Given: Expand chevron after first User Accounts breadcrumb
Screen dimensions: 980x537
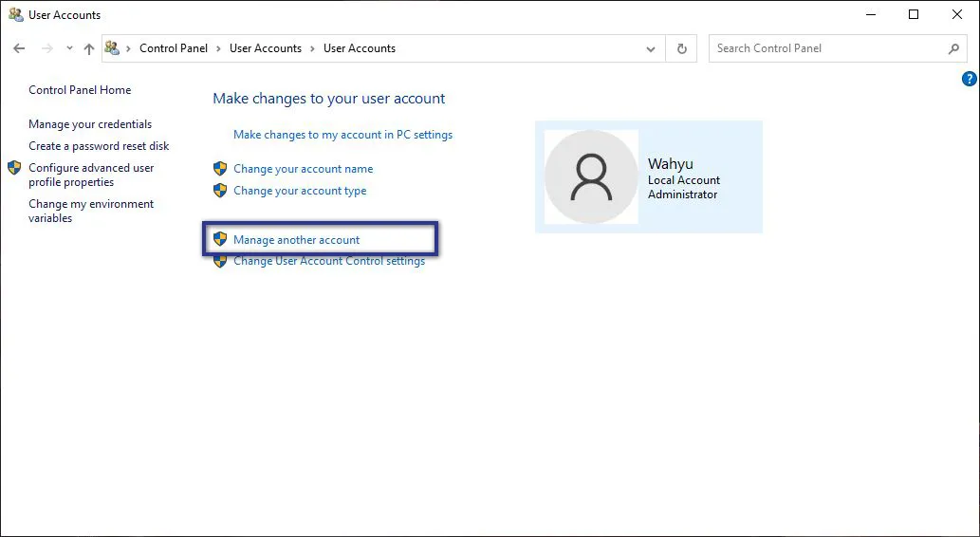Looking at the screenshot, I should click(313, 48).
